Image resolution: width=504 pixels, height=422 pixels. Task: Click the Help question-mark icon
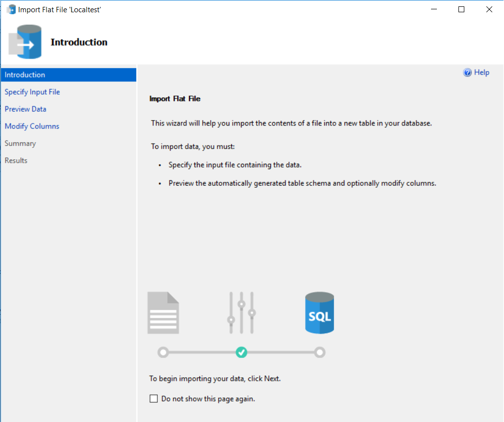(x=467, y=73)
